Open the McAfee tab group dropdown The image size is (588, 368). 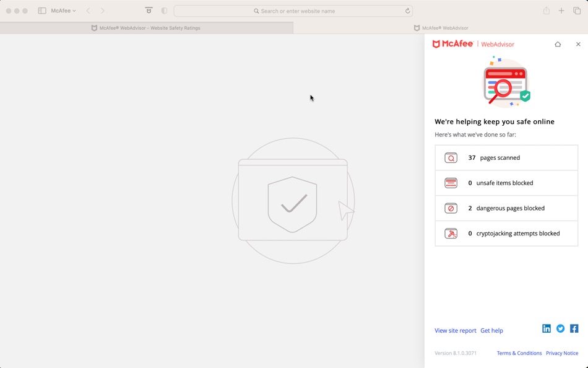pos(63,11)
